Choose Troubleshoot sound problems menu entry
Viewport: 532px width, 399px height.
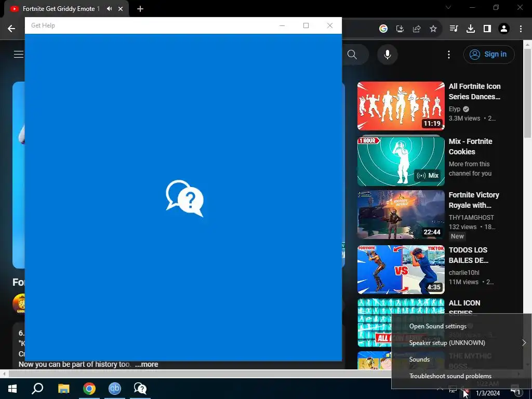(450, 376)
